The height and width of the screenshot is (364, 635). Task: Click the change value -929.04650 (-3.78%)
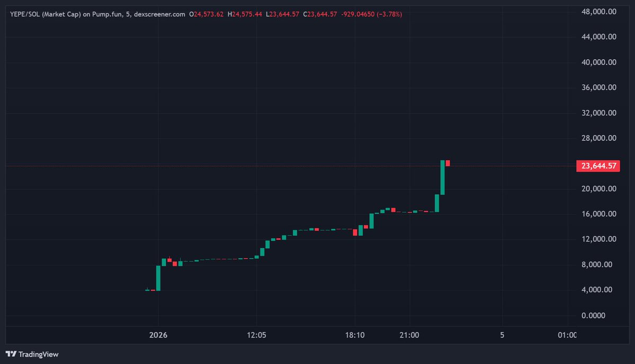point(371,14)
